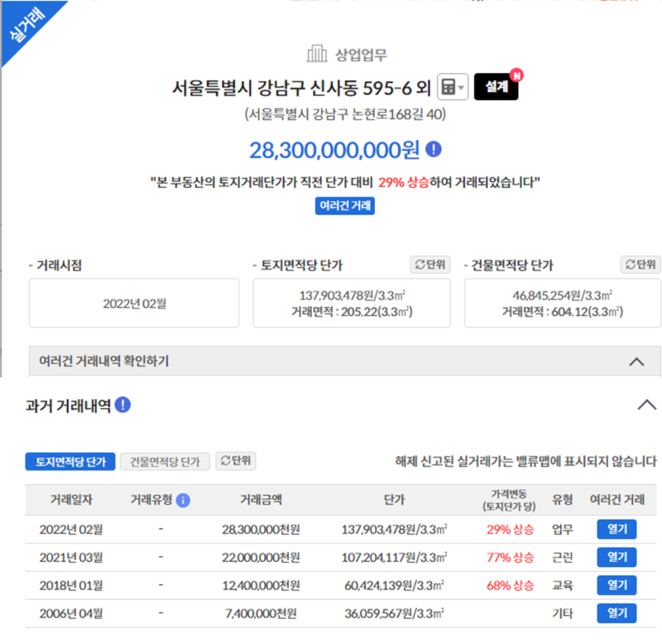The width and height of the screenshot is (662, 644).
Task: Open the 열기 button for 2022년 02월 row
Action: click(616, 529)
